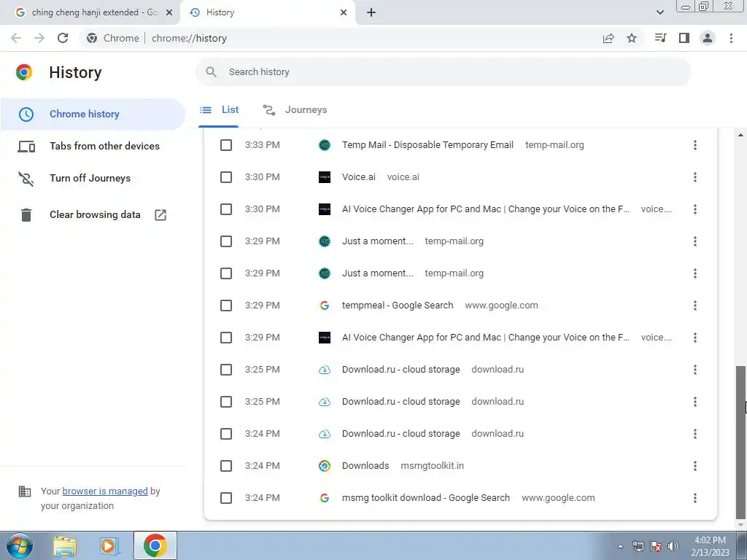
Task: Open more actions for Voice.ai entry
Action: [695, 177]
